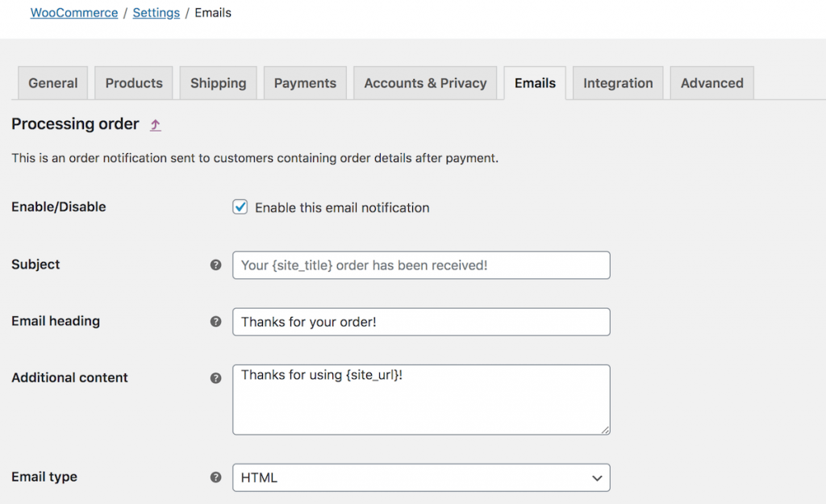Switch to the General tab

pyautogui.click(x=52, y=82)
